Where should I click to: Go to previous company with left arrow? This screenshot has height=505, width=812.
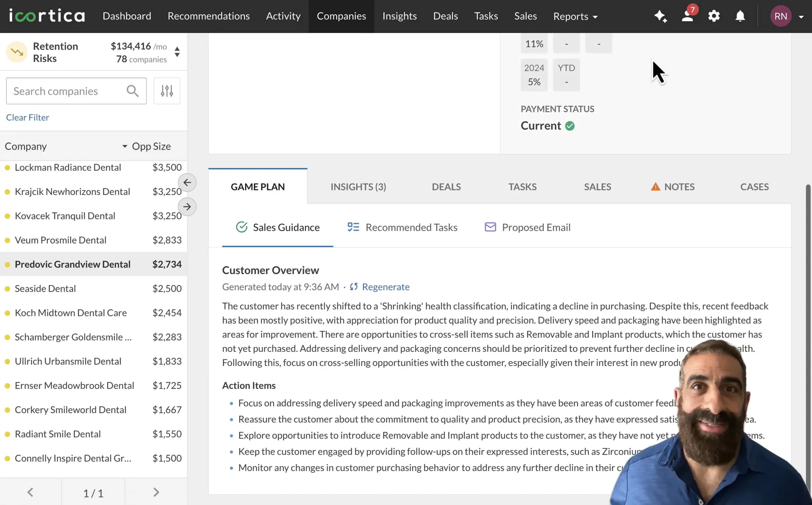[x=187, y=183]
